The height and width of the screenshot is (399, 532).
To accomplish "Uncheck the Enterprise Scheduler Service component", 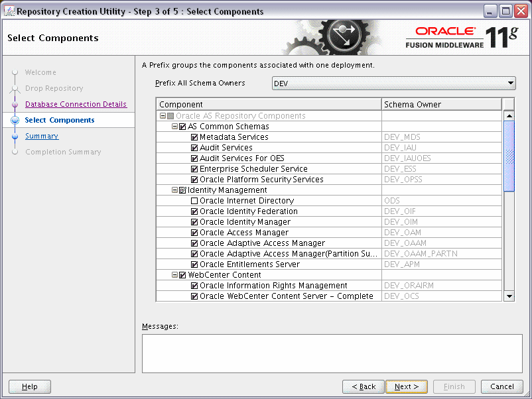I will (194, 168).
